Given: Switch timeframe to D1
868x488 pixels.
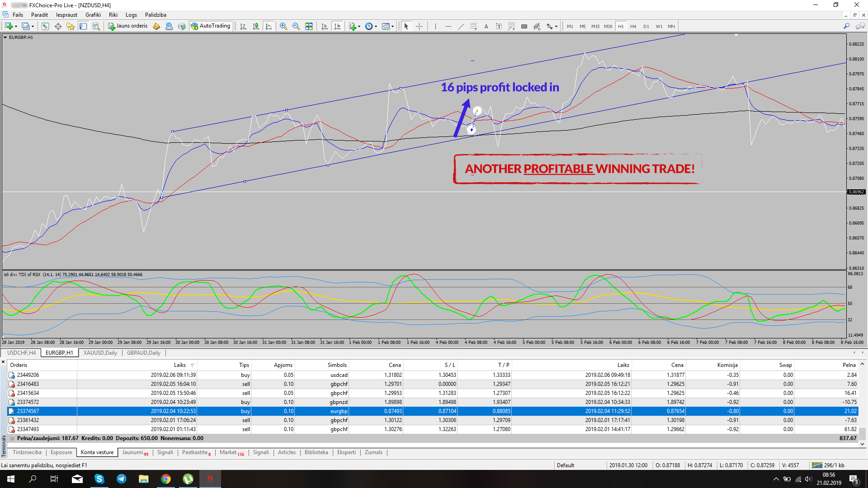Looking at the screenshot, I should pos(646,26).
